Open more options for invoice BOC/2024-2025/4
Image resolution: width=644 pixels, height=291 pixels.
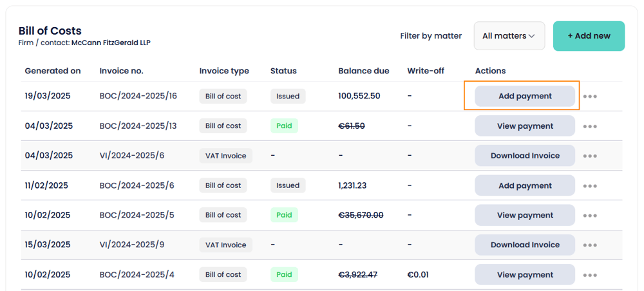[590, 275]
